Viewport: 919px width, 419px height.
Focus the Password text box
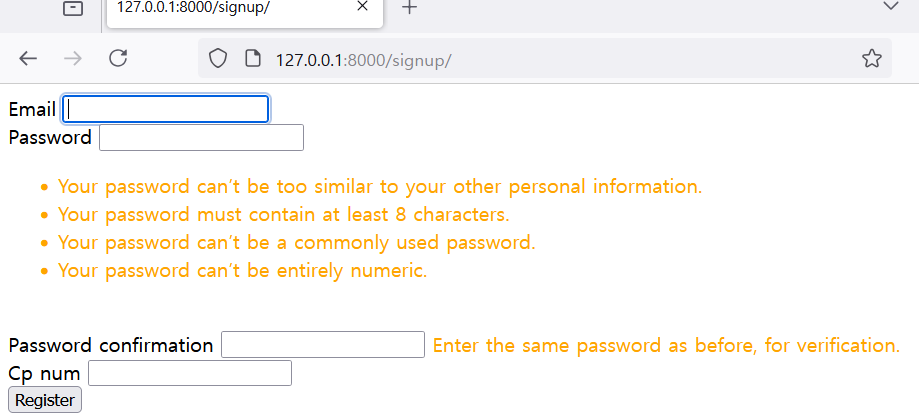coord(201,138)
